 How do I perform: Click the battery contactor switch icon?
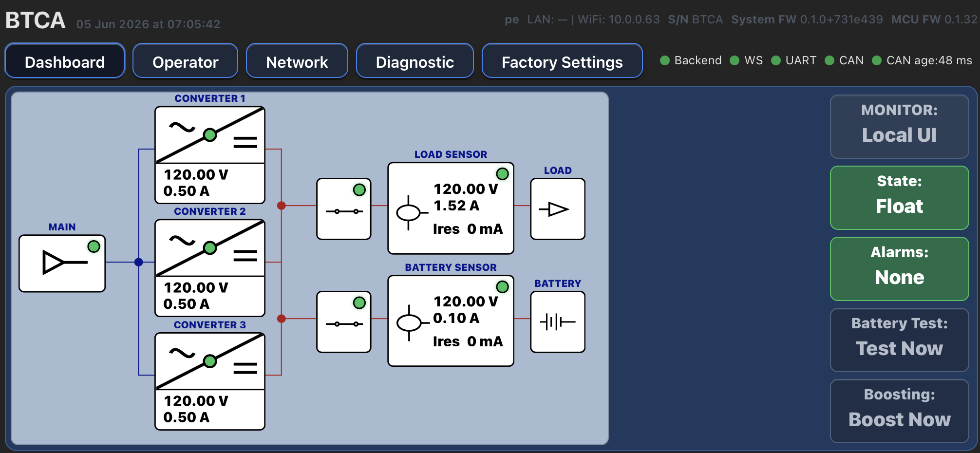344,324
